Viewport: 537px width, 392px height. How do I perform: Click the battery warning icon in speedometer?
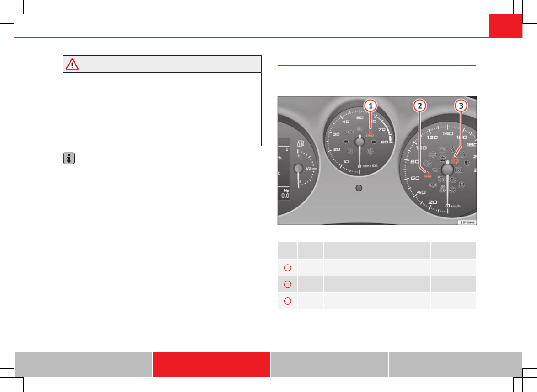442,149
